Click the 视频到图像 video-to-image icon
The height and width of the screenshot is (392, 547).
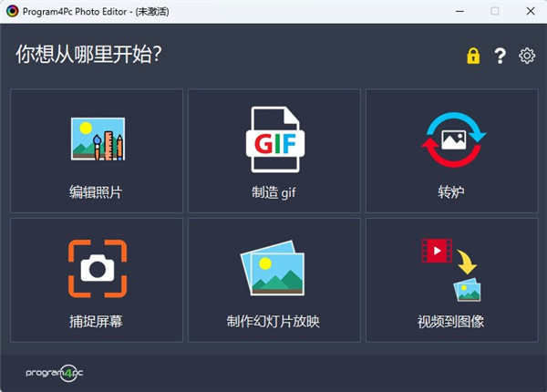(x=451, y=270)
